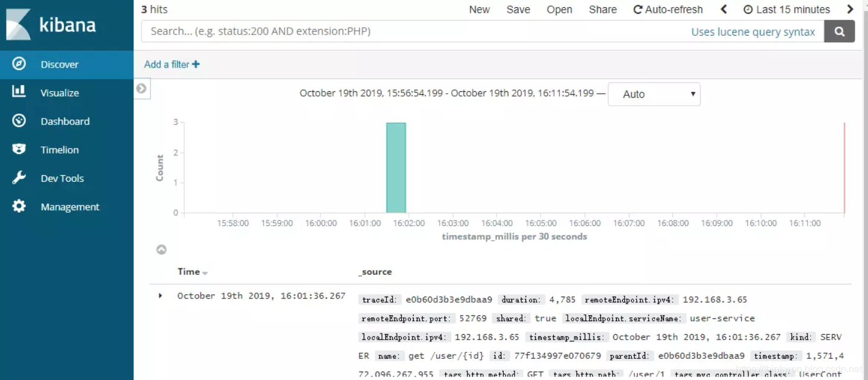
Task: Click the Share menu item
Action: point(602,10)
